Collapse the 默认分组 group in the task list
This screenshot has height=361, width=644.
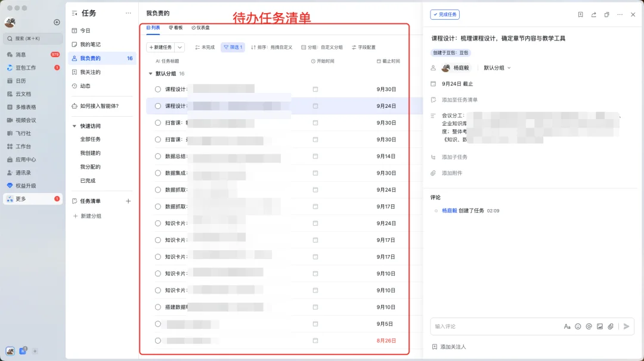click(x=150, y=74)
